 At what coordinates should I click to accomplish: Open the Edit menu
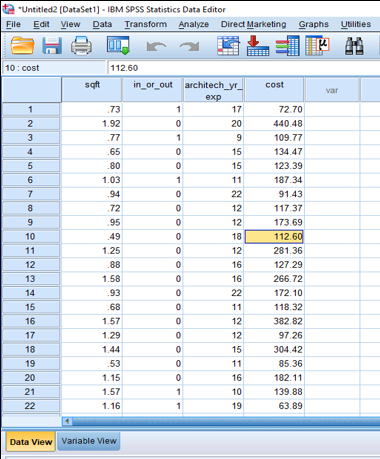41,24
